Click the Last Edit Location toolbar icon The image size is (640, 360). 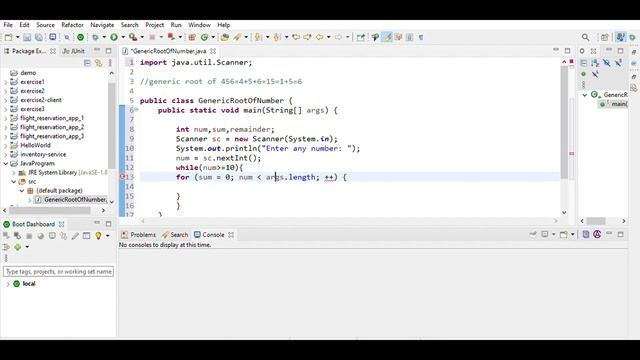click(x=296, y=37)
